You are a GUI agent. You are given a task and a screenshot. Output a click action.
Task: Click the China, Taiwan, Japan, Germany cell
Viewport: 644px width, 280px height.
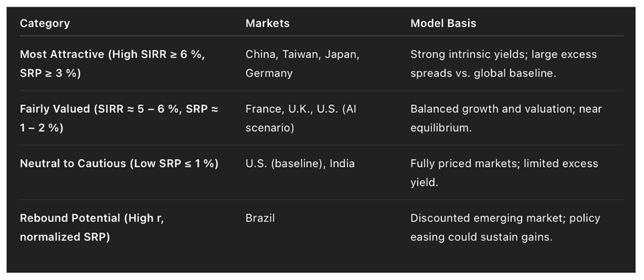(x=302, y=63)
